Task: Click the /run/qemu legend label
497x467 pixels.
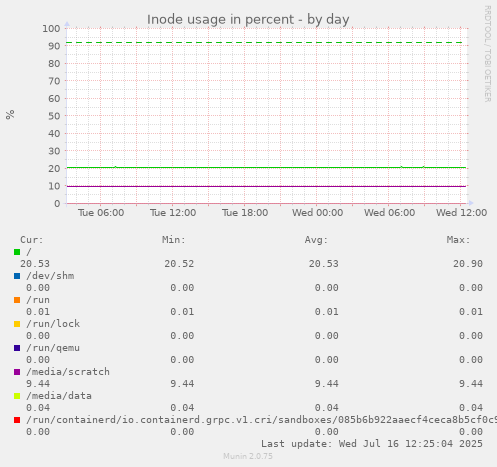Action: pyautogui.click(x=53, y=348)
